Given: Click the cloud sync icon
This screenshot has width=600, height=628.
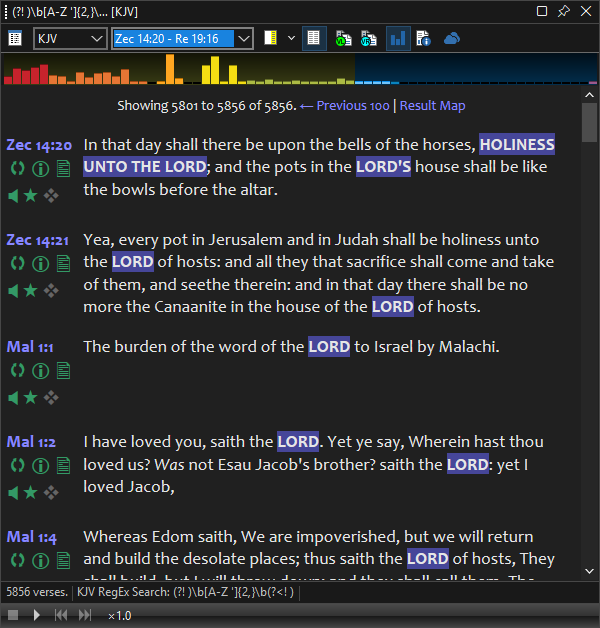Looking at the screenshot, I should 452,39.
